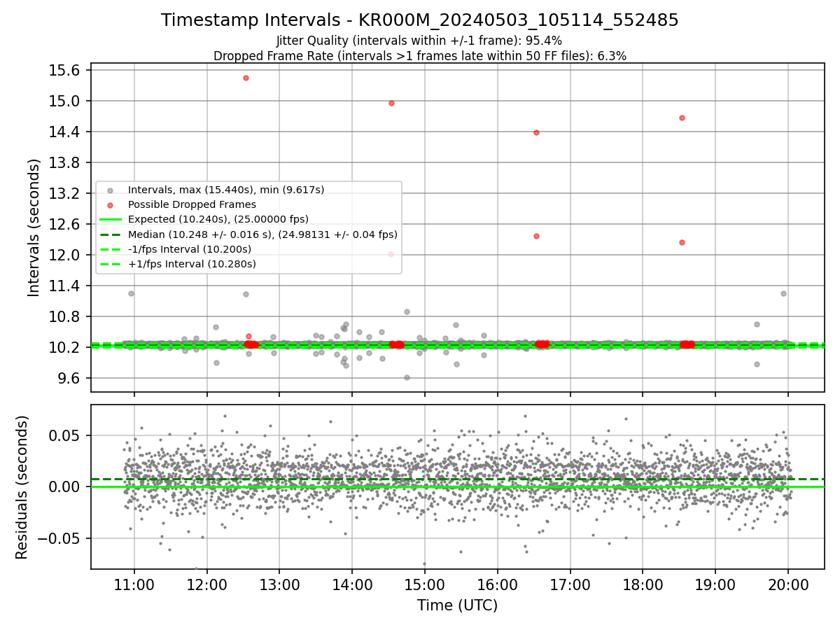Click the 16:00 x-axis tick label
This screenshot has height=630, width=840.
(x=498, y=584)
